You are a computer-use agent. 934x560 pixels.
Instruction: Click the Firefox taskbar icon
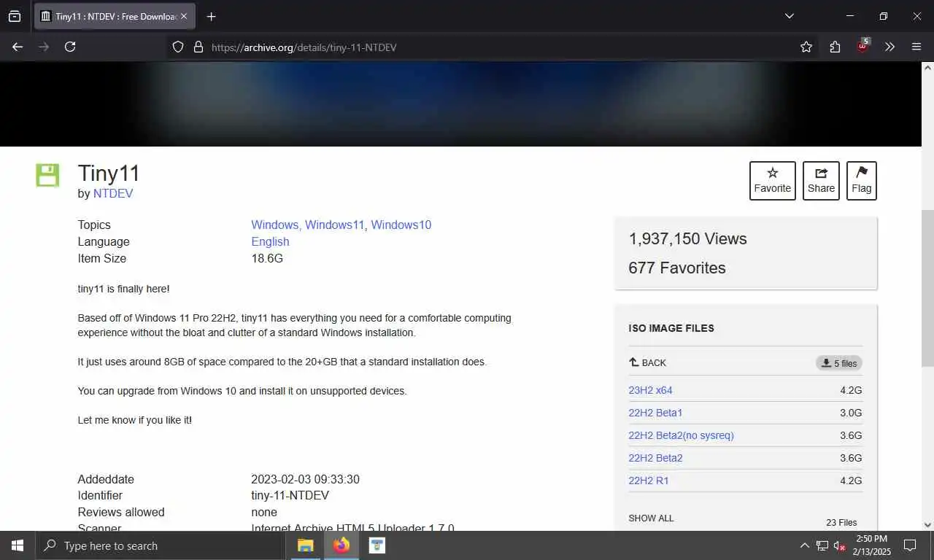point(341,545)
